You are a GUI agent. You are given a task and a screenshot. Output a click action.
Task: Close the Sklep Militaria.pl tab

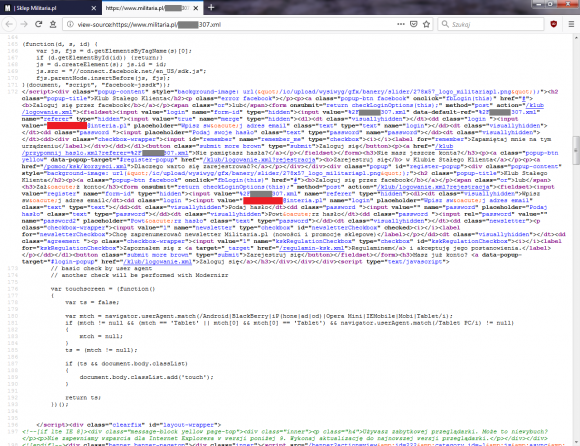pyautogui.click(x=94, y=8)
